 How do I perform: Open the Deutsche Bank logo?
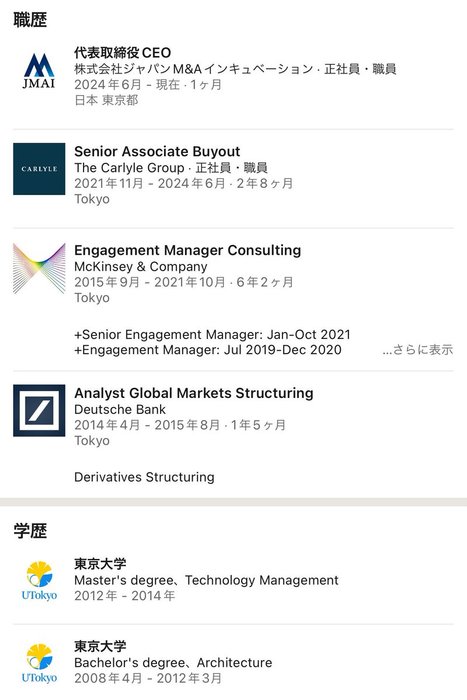pos(39,410)
